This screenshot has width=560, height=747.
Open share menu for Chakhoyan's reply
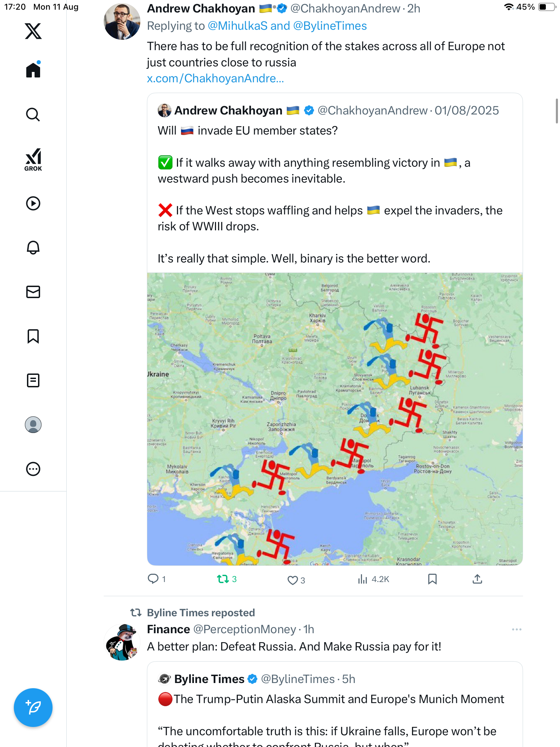pyautogui.click(x=477, y=579)
